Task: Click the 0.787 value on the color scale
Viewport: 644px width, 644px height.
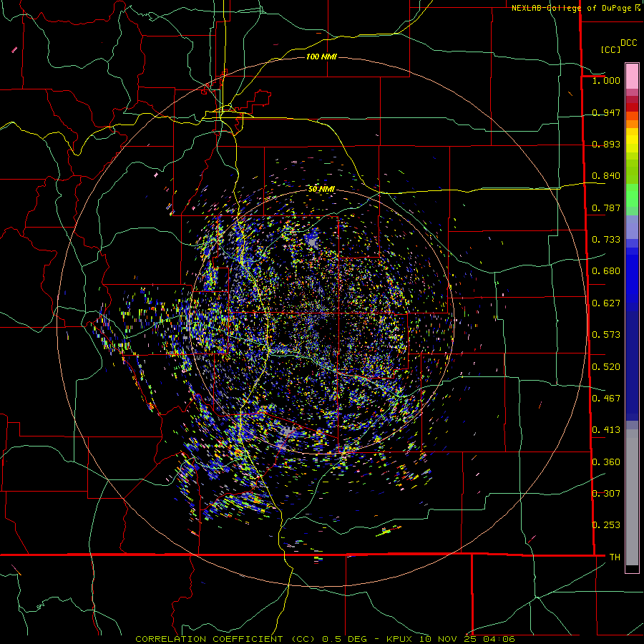Action: pyautogui.click(x=606, y=208)
